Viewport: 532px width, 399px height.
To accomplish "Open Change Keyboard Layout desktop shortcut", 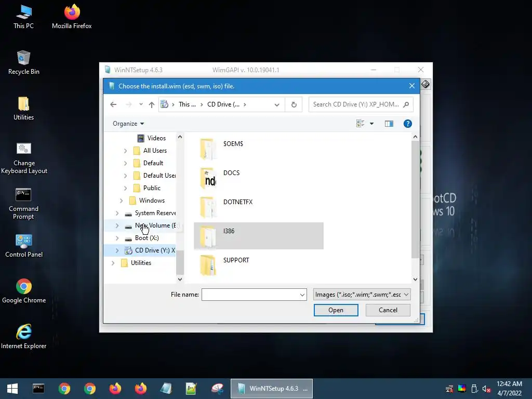I will click(24, 158).
